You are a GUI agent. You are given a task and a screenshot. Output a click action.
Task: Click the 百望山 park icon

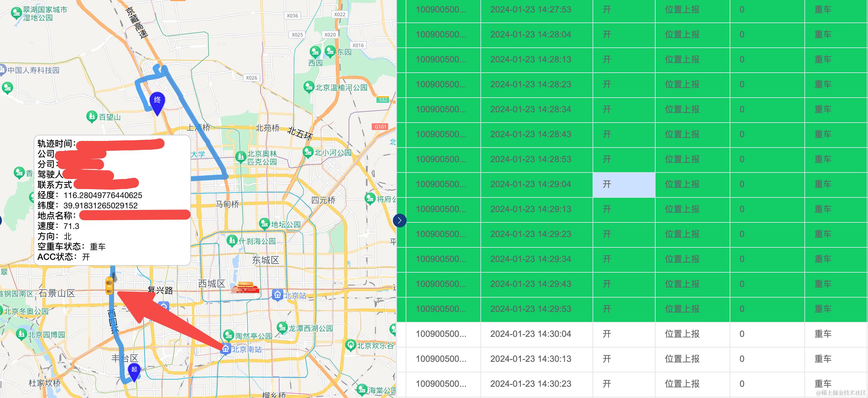click(x=92, y=117)
